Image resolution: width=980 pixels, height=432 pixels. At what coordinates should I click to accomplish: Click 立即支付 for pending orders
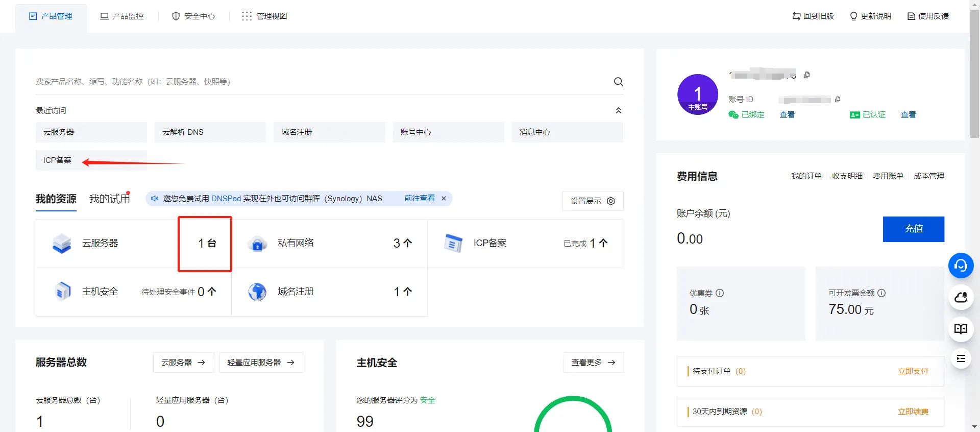tap(913, 371)
